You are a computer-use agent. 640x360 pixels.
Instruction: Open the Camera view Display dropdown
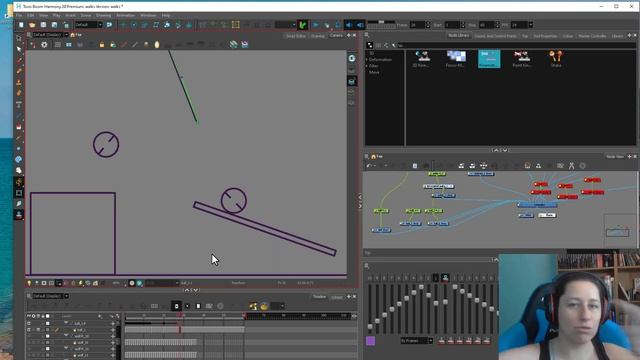(66, 35)
